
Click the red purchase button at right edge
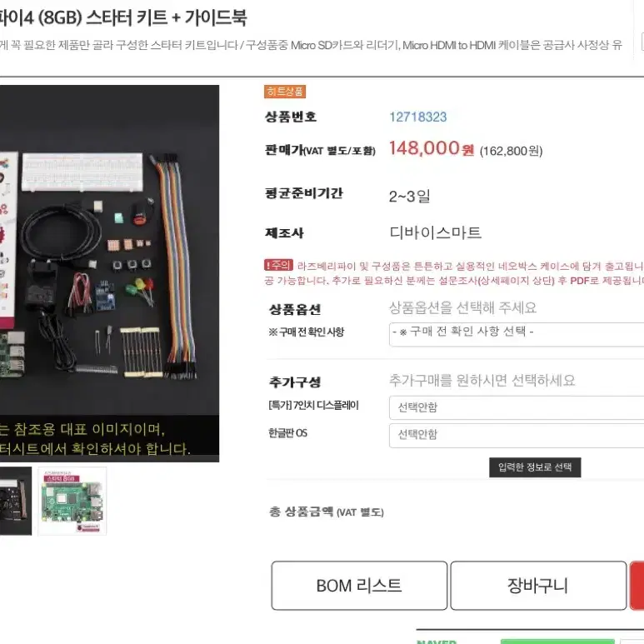coord(637,586)
